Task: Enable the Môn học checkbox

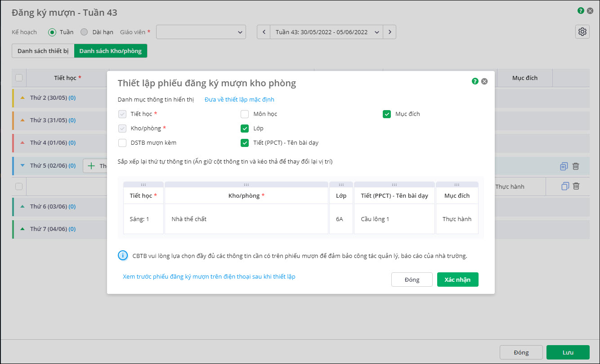Action: click(245, 114)
